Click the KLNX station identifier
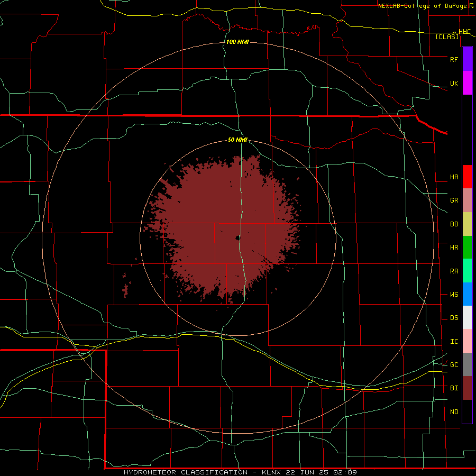Screen dimensions: 476x476 272,472
